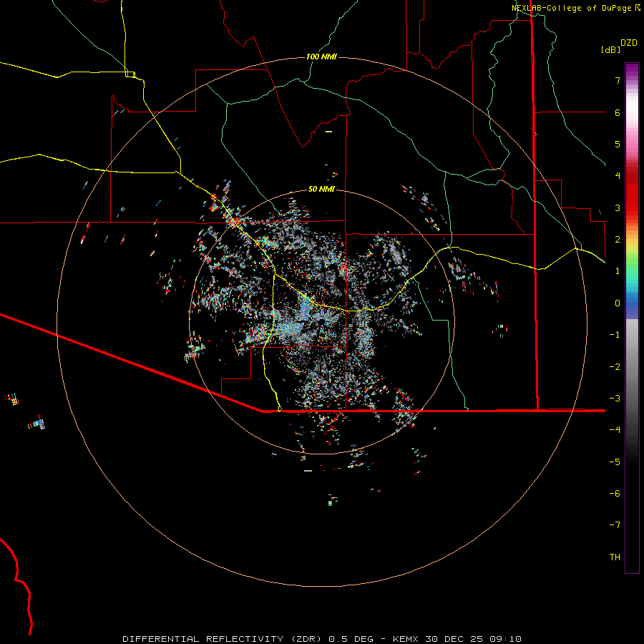Click the Differential Reflectivity title caption text
644x644 pixels.
321,639
